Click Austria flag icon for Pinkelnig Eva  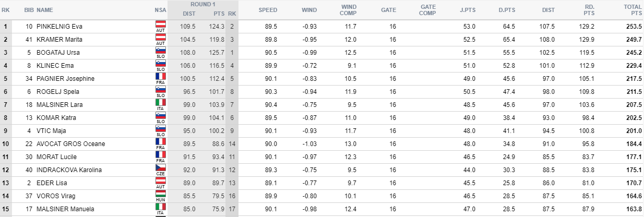(161, 25)
